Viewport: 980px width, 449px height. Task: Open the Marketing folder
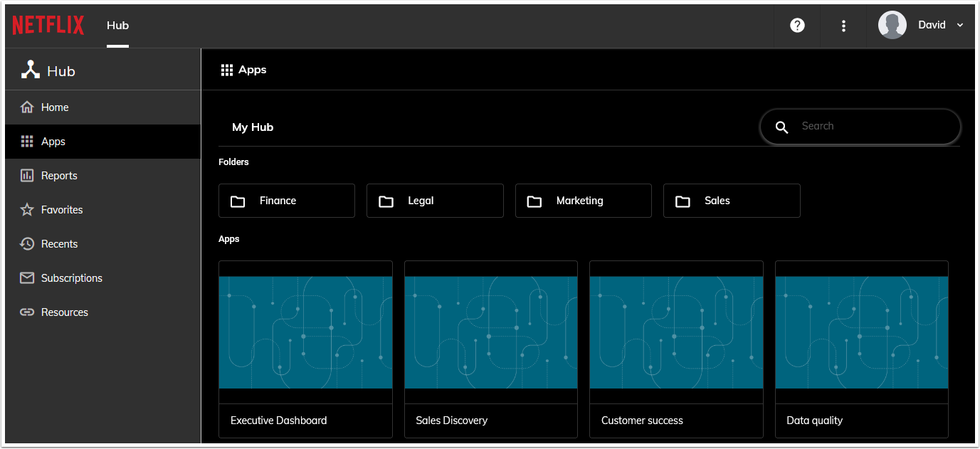tap(583, 201)
